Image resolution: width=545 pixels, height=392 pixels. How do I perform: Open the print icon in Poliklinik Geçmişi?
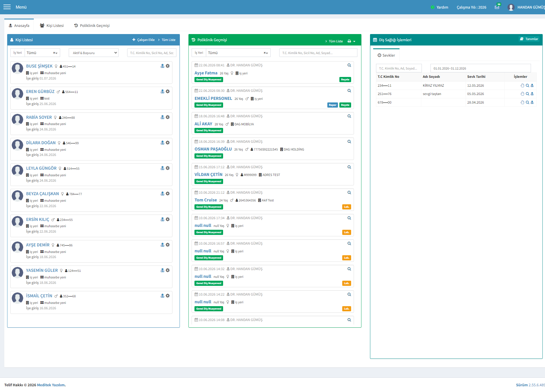pyautogui.click(x=349, y=41)
